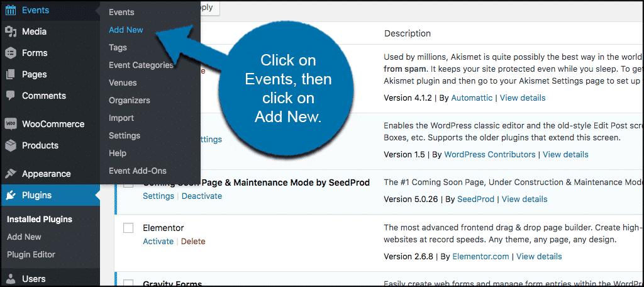The image size is (644, 287).
Task: Click the Media icon in sidebar
Action: (x=11, y=31)
